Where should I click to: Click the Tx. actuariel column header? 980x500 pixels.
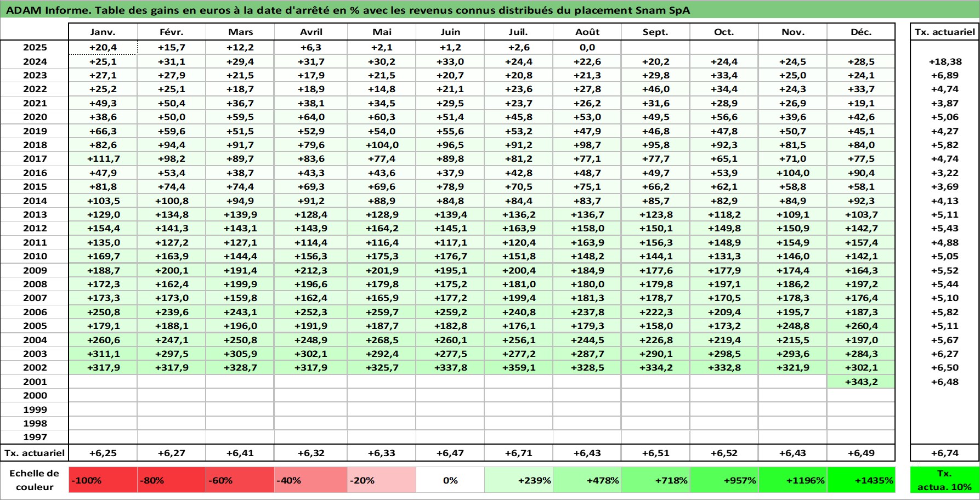pyautogui.click(x=945, y=32)
